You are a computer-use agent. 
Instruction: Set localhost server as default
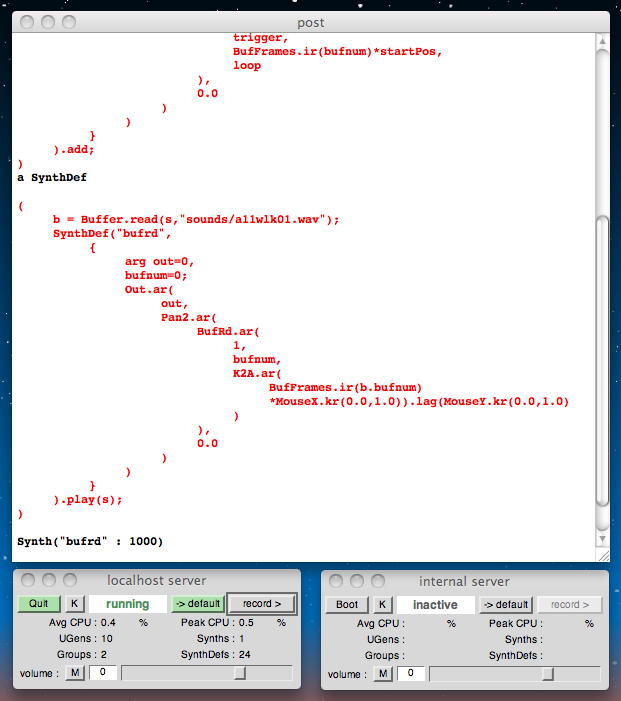tap(198, 604)
